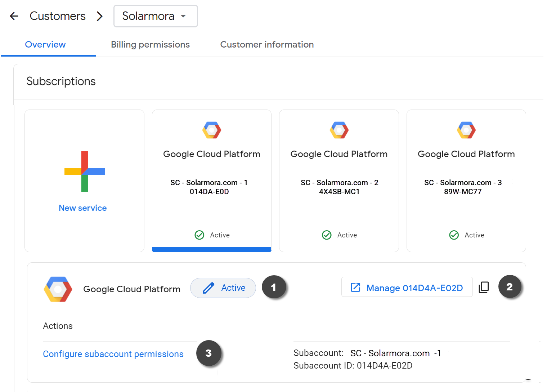
Task: Open the Customer information tab
Action: (x=267, y=45)
